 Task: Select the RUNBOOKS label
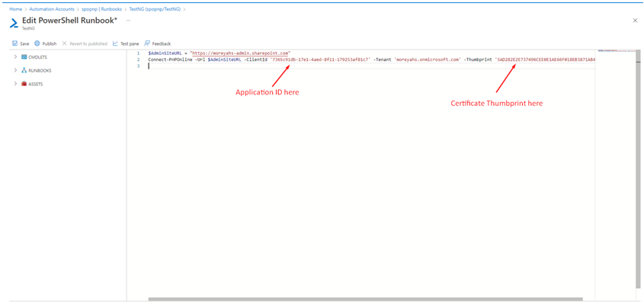click(x=40, y=71)
